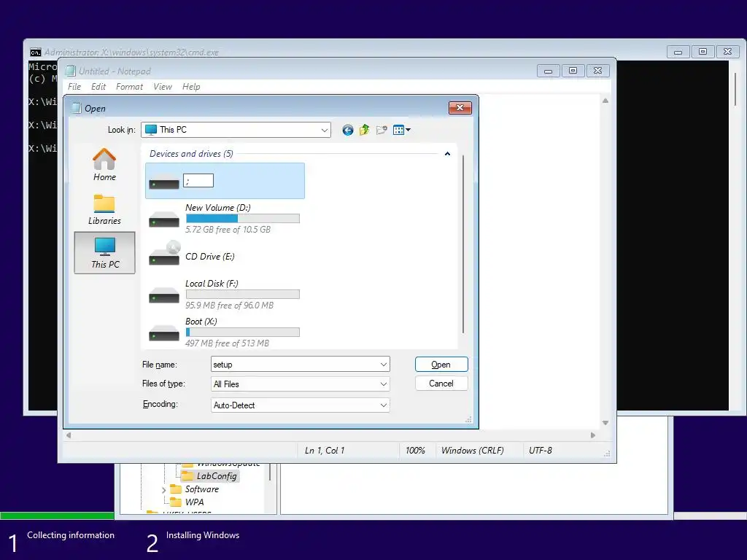The height and width of the screenshot is (560, 747).
Task: Click 'UTF-8' in the status bar
Action: point(541,451)
